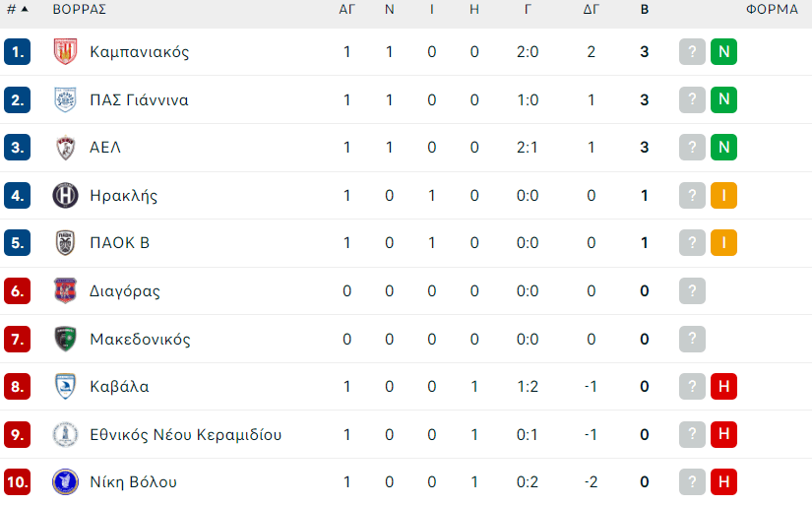Click the red H form badge for Καβάλα
This screenshot has height=505, width=812.
click(723, 387)
